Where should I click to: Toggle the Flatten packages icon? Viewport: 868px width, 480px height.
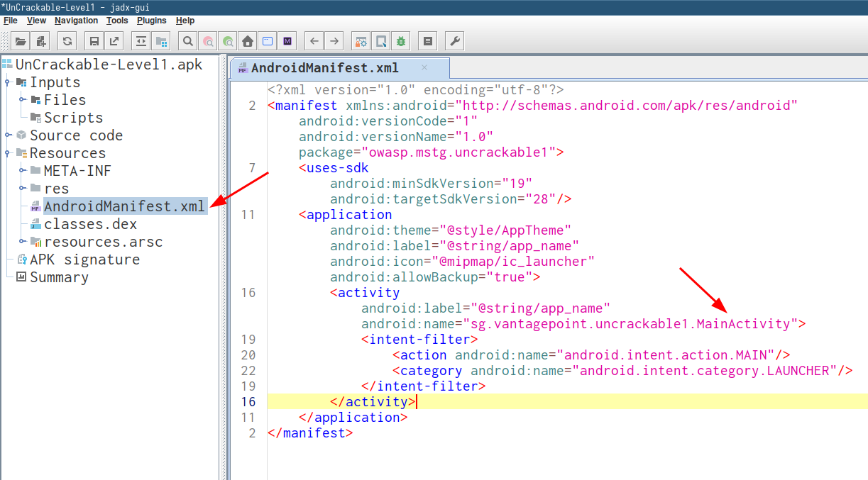tap(161, 40)
